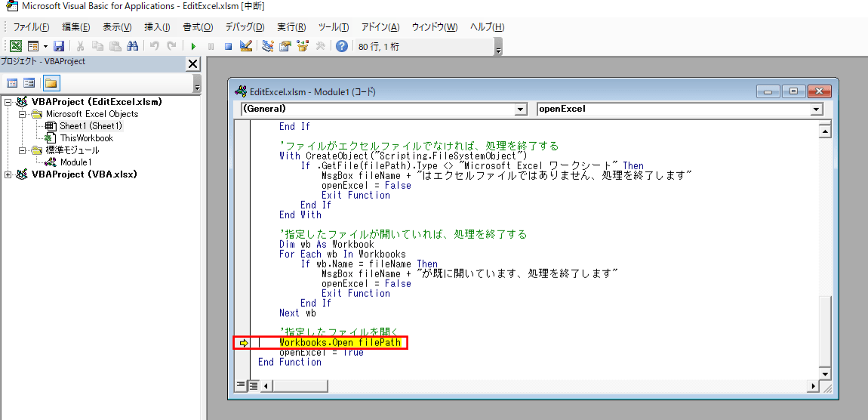868x420 pixels.
Task: Toggle Design Mode icon
Action: click(245, 46)
